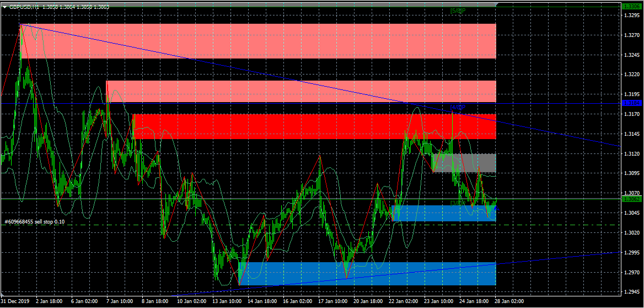Click the 1.2970 price scale label
The image size is (644, 308).
(631, 272)
